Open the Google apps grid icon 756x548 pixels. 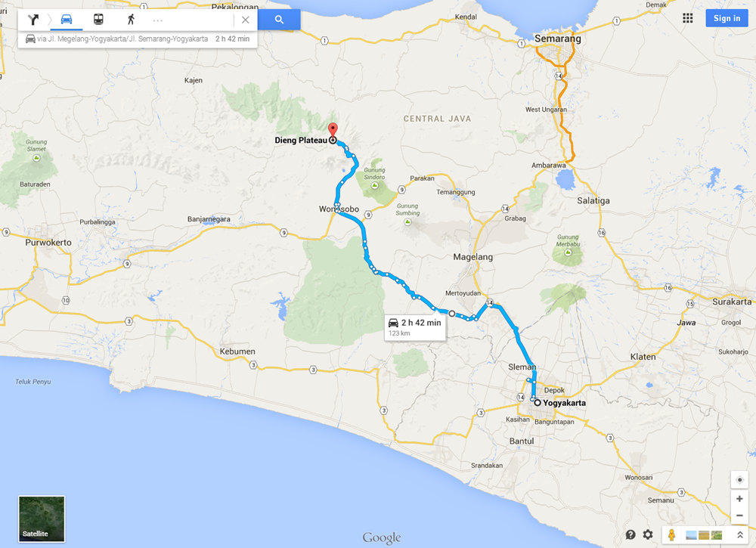coord(688,18)
